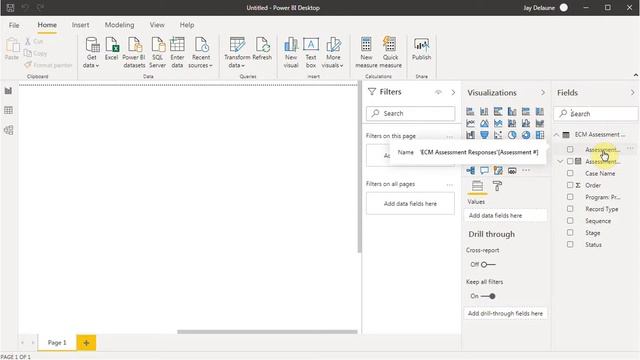
Task: Insert a Text box
Action: pyautogui.click(x=311, y=53)
